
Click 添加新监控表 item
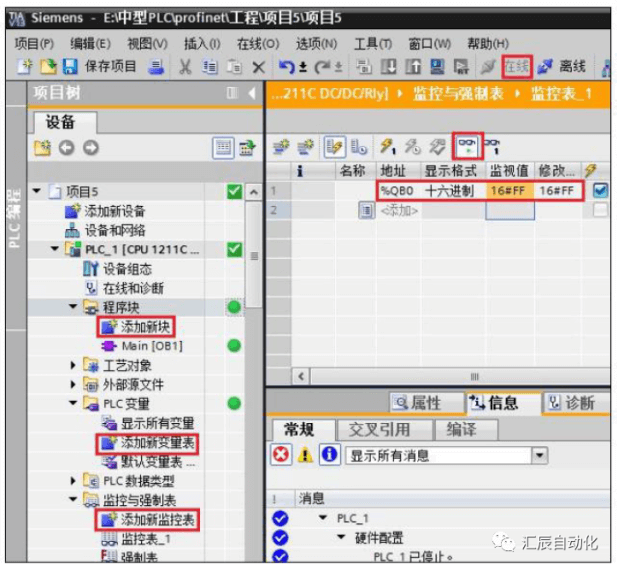coord(147,520)
